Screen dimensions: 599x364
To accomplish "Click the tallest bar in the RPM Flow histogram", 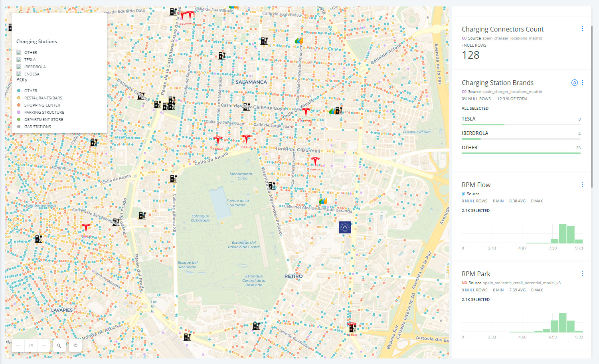I will click(563, 233).
